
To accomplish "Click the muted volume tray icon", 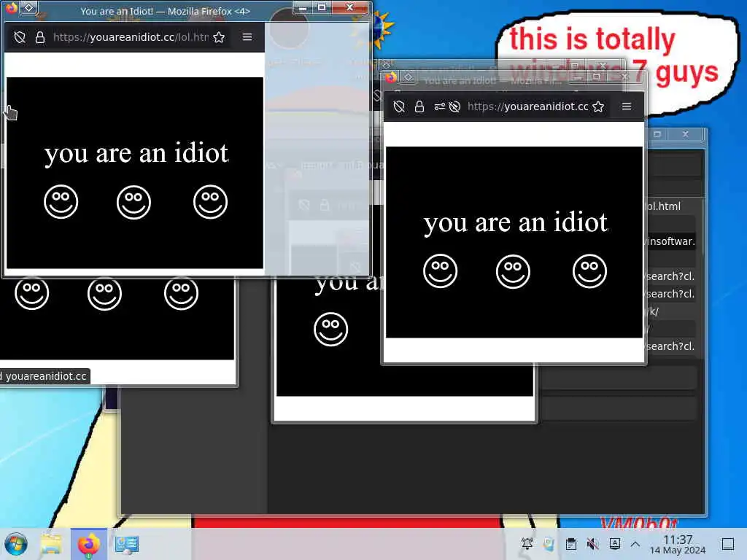I will pos(592,544).
